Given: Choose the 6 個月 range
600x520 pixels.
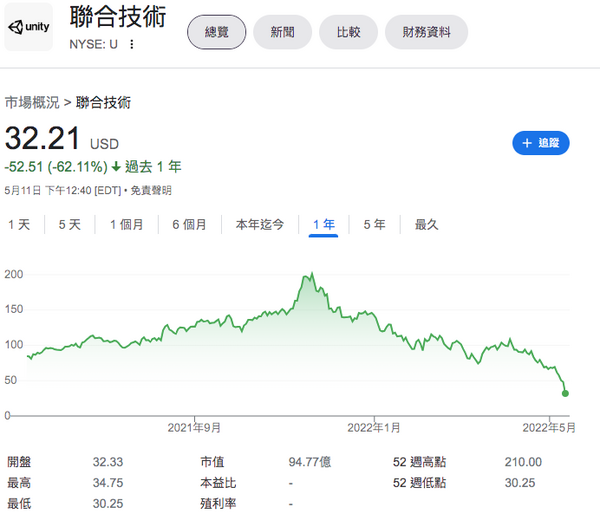Looking at the screenshot, I should (189, 225).
